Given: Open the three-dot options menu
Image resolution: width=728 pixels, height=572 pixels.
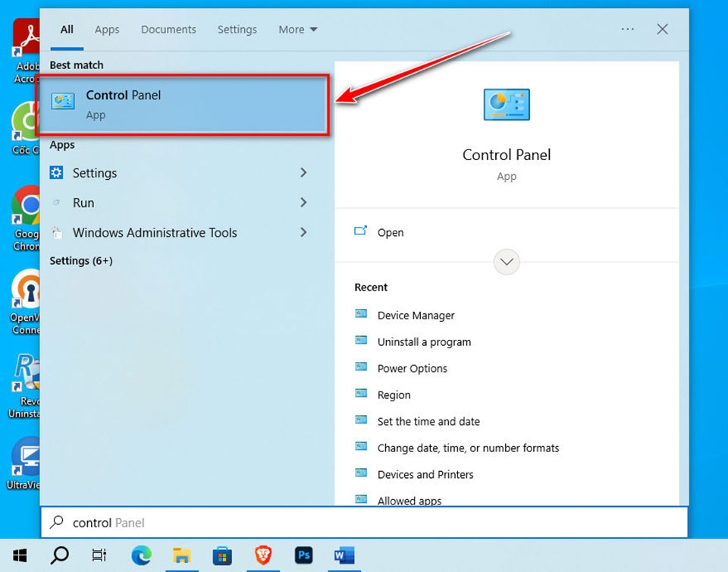Looking at the screenshot, I should [627, 29].
